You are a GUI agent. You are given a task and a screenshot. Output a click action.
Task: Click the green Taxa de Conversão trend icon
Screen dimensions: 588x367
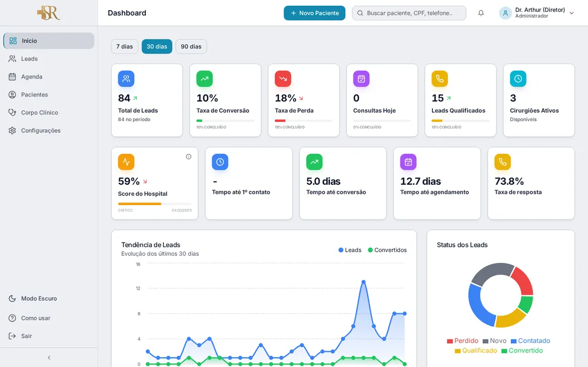(204, 79)
